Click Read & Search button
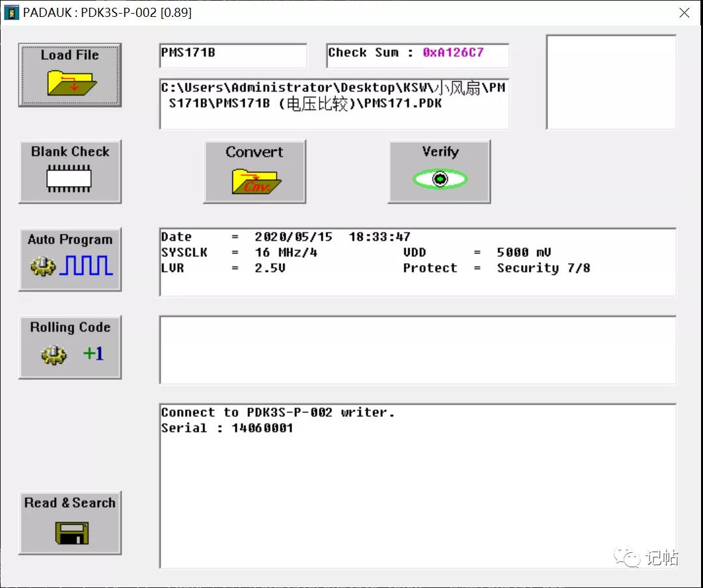The height and width of the screenshot is (588, 703). click(x=70, y=522)
